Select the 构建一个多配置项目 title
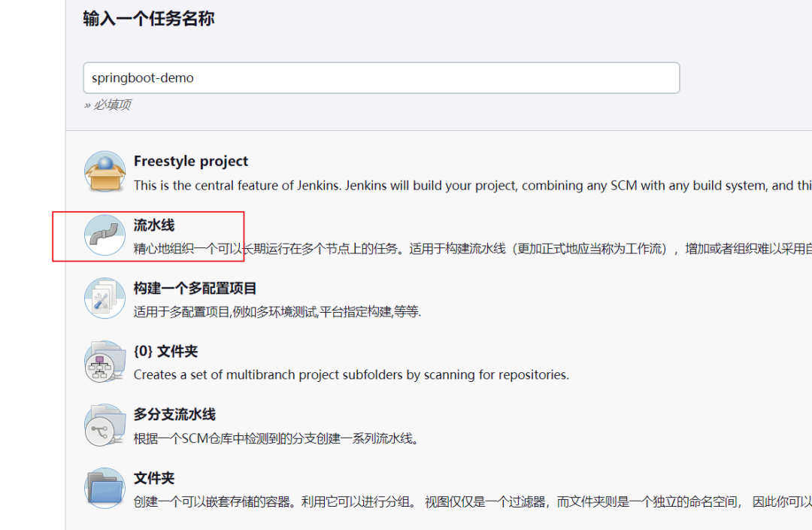 pyautogui.click(x=195, y=288)
